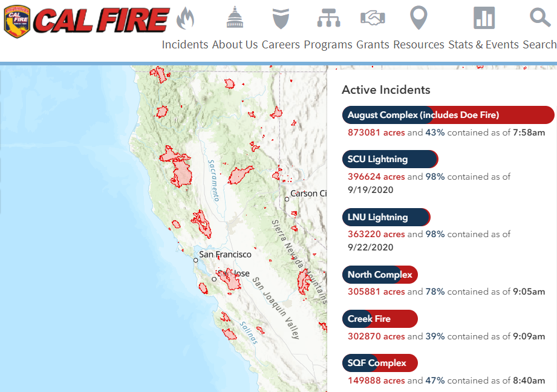557x392 pixels.
Task: Open the Creek Fire containment bar
Action: click(x=380, y=319)
